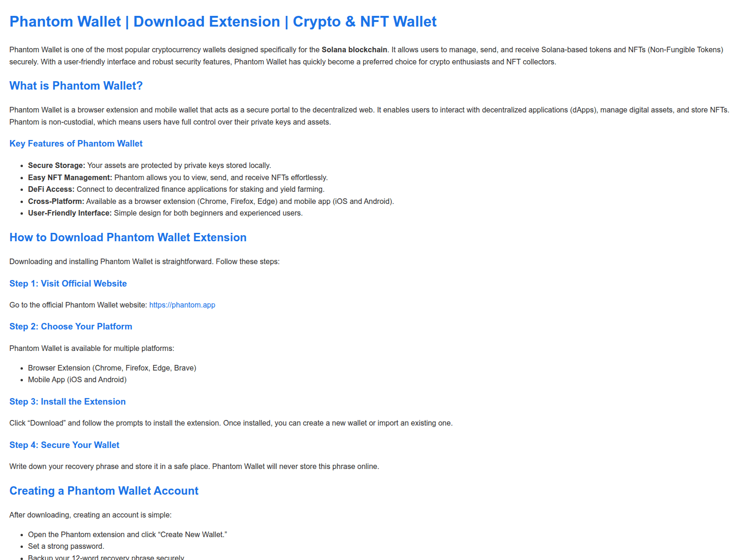Click the 'Open the Phantom extension' list item
Viewport: 747px width, 560px height.
(x=127, y=535)
